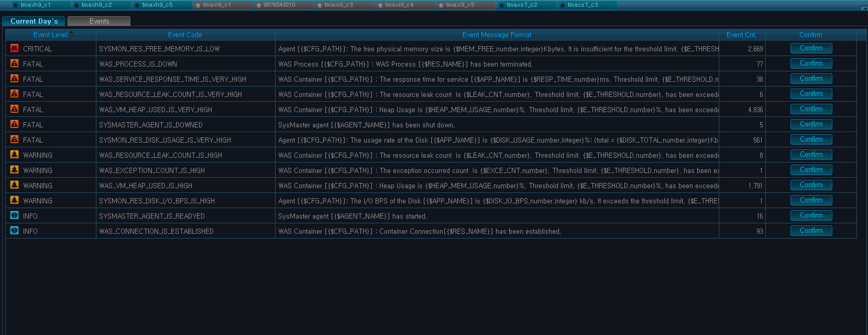Screen dimensions: 868x335
Task: Click star icon on tmaxi9_c3 tab
Action: [x=320, y=5]
